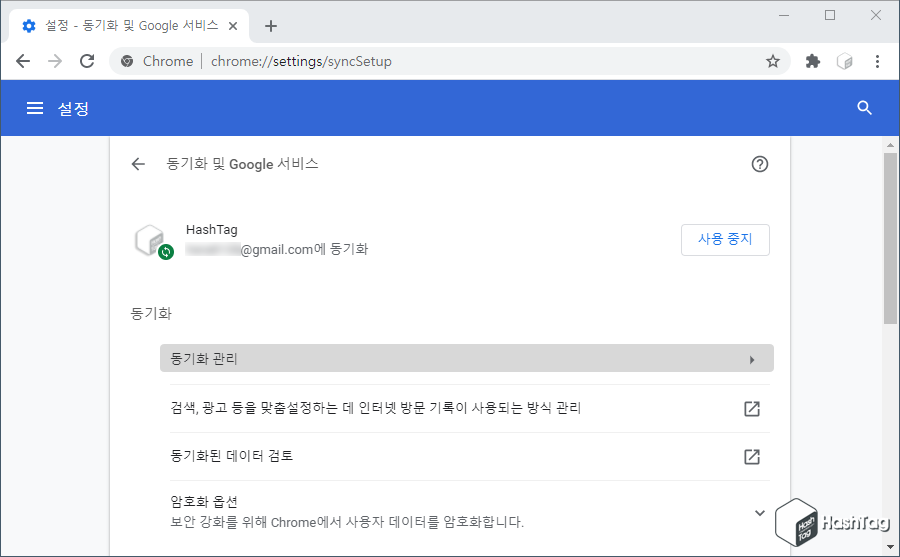
Task: Open the 동기화 관리 row
Action: tap(467, 358)
